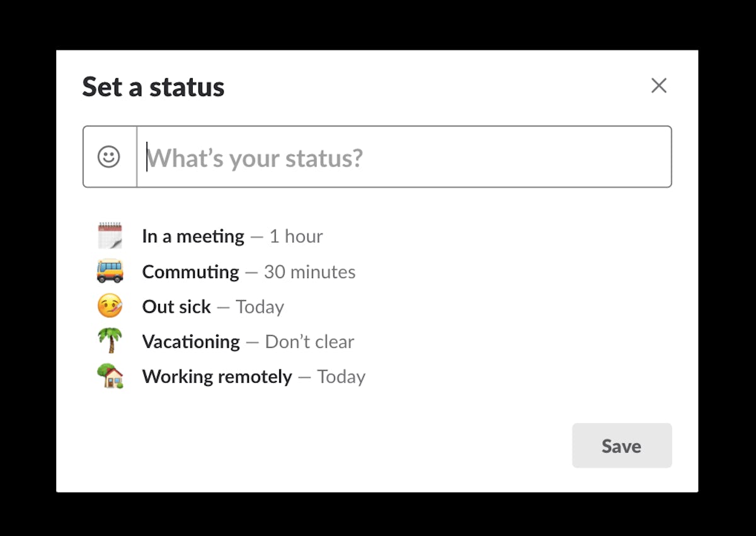
Task: Click "Don't clear" next to Vacationing
Action: (x=309, y=342)
